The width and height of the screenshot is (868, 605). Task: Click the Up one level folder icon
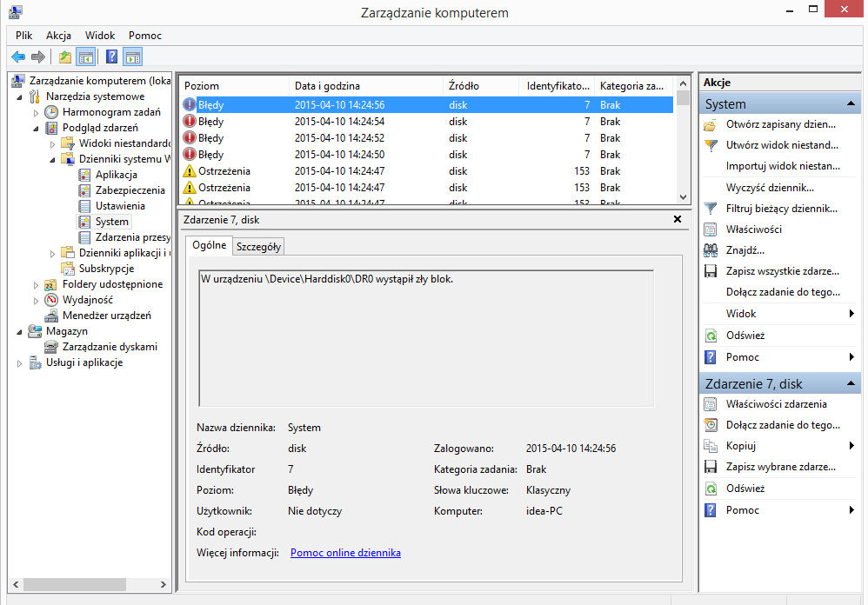[65, 57]
